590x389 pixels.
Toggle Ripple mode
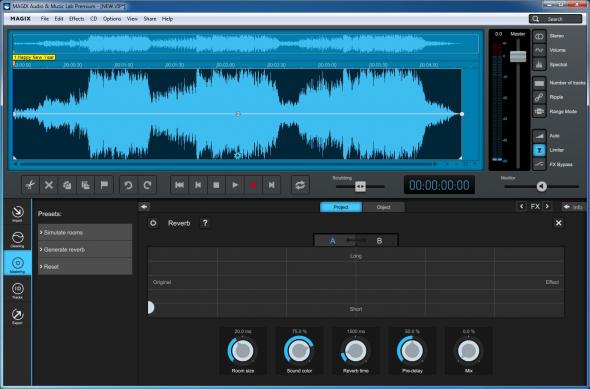coord(539,97)
